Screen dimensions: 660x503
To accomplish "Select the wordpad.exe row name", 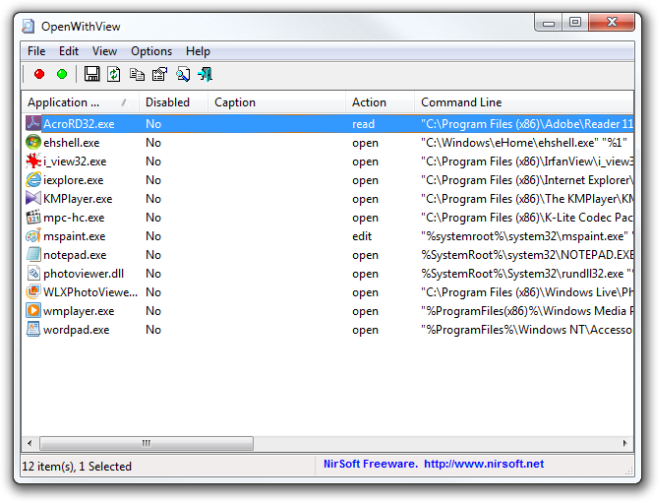I will 76,330.
